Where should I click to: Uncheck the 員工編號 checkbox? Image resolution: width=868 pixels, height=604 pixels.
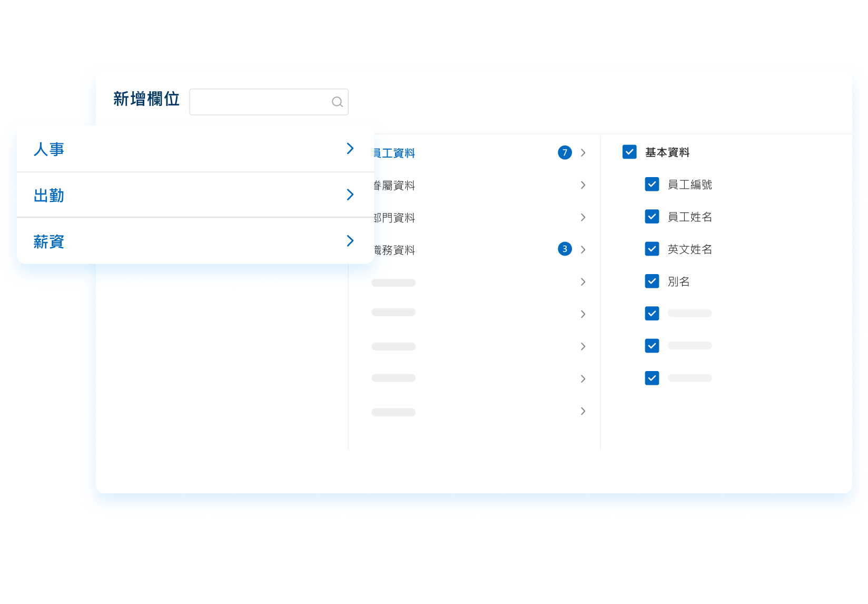(x=652, y=184)
